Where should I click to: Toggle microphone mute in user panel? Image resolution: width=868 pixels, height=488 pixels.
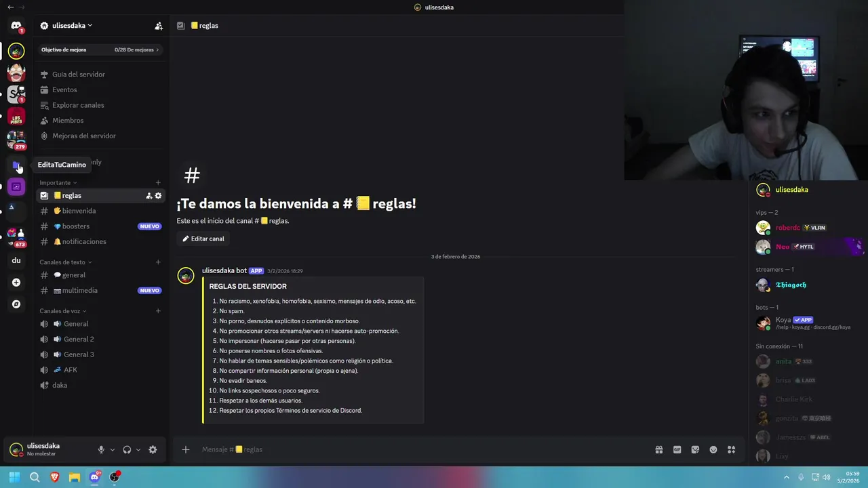point(101,449)
